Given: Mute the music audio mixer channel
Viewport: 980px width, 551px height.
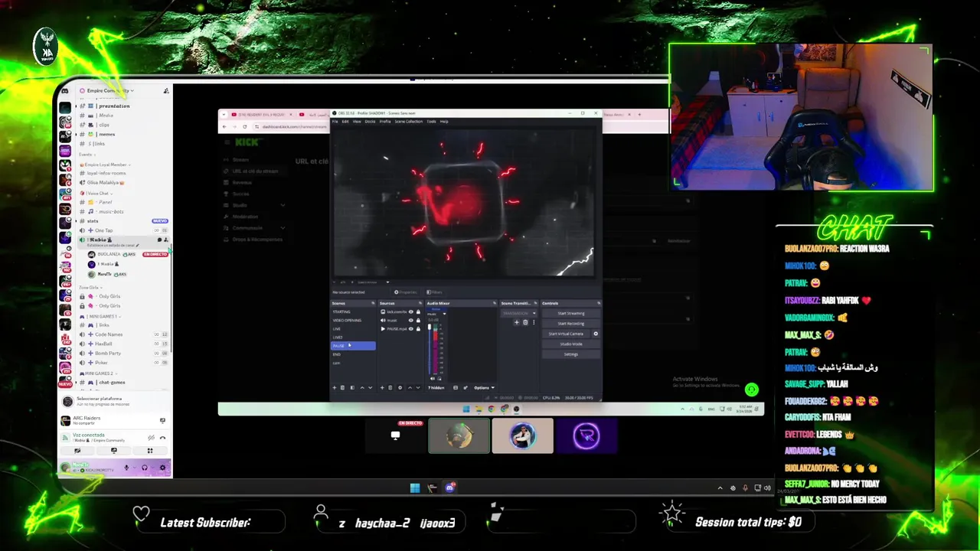Looking at the screenshot, I should coord(432,378).
